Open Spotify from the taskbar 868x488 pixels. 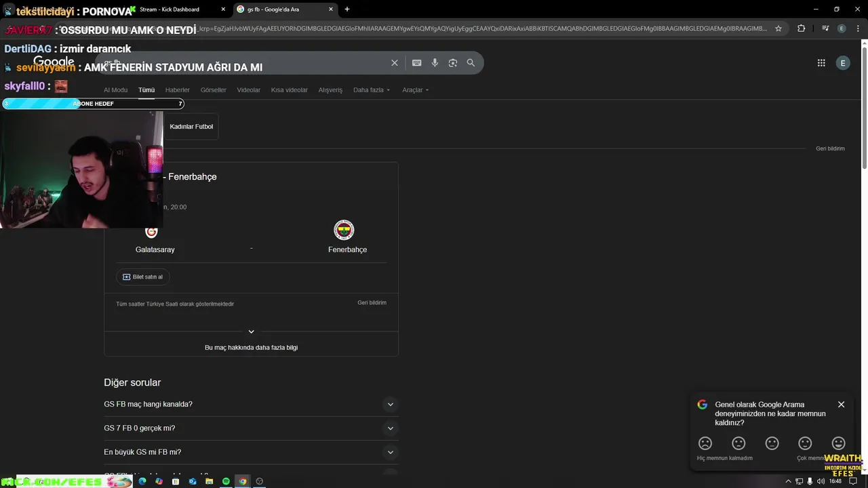click(226, 481)
